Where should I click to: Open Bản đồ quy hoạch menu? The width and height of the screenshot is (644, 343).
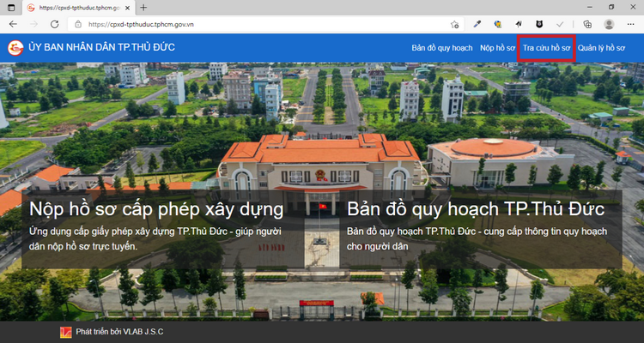coord(442,48)
